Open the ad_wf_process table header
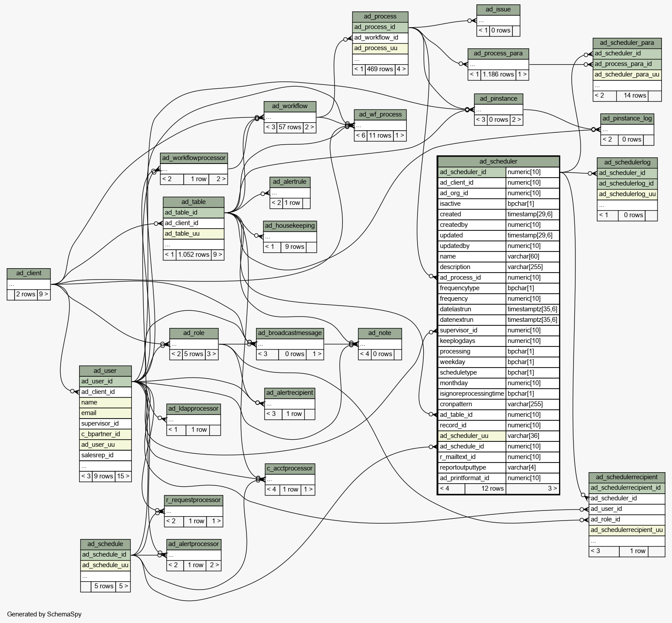672x623 pixels. click(380, 115)
